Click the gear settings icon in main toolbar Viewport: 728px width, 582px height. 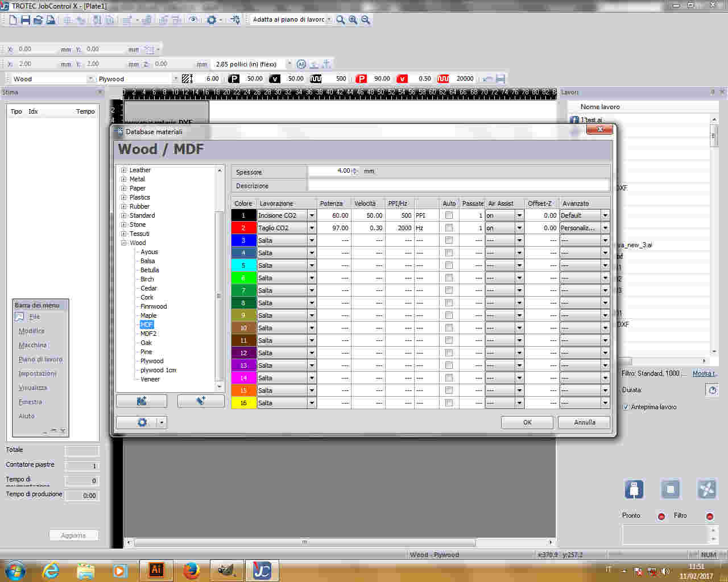point(212,20)
